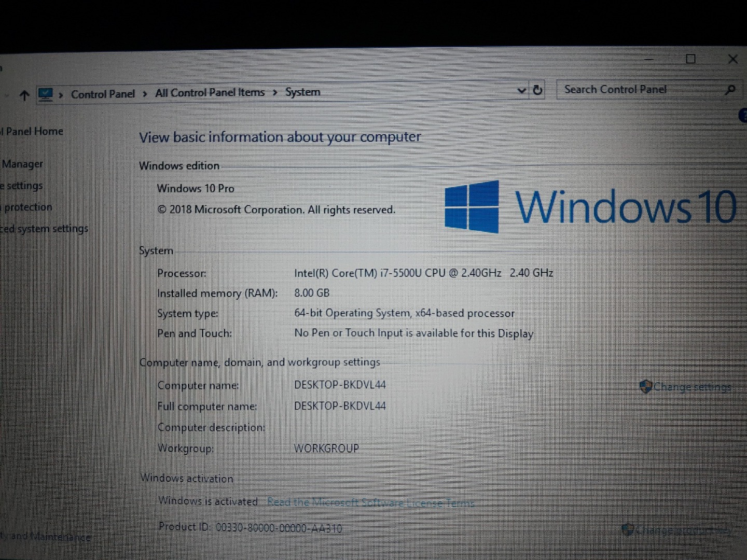Click the computer icon in address bar
The image size is (747, 560).
pyautogui.click(x=46, y=94)
